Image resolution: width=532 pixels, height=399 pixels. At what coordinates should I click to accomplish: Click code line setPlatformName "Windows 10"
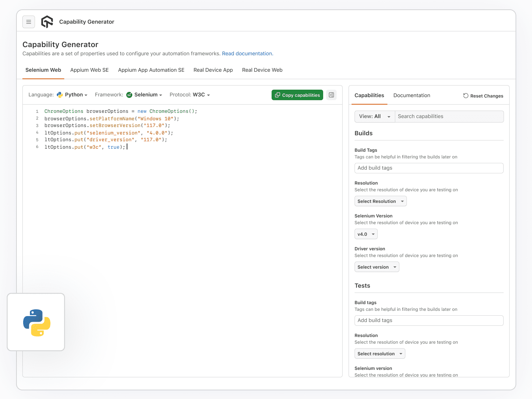point(112,119)
